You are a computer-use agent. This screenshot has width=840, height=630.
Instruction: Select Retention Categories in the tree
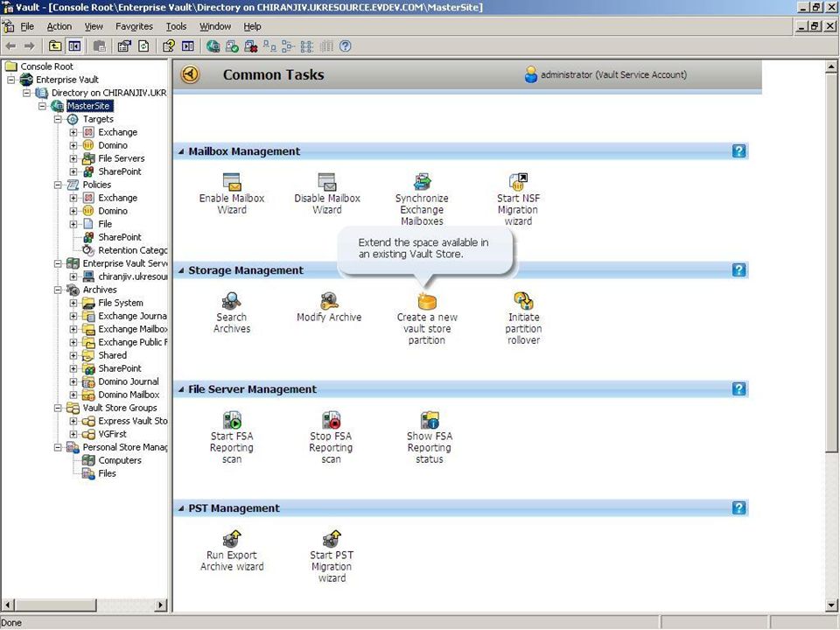[x=133, y=250]
